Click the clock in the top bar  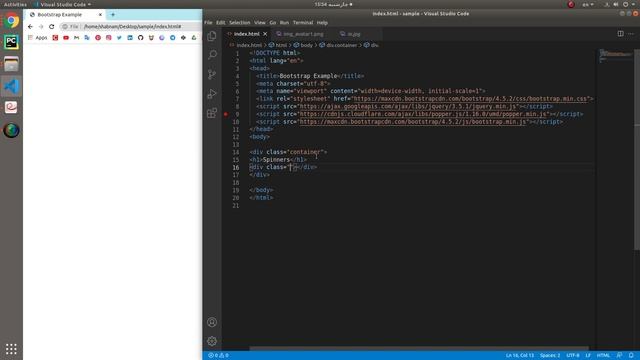pyautogui.click(x=333, y=4)
